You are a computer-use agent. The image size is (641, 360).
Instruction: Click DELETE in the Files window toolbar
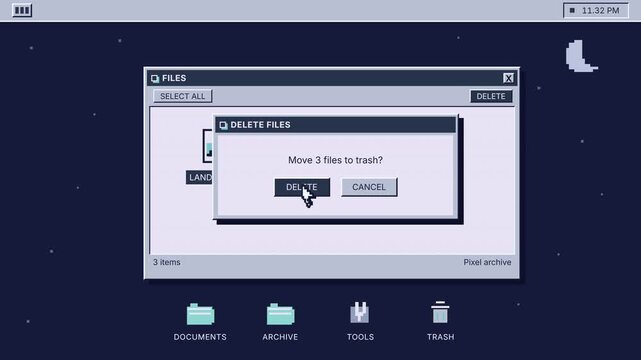click(491, 96)
